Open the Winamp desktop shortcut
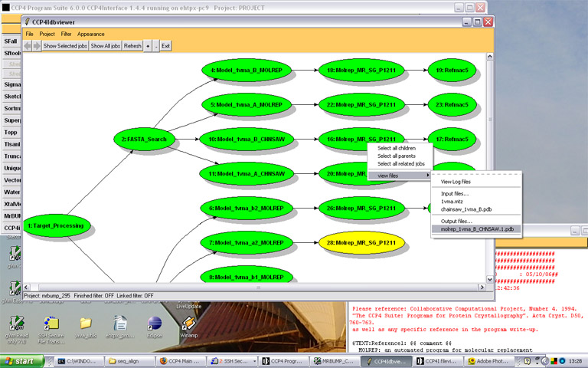Screen dimensions: 588x368 coord(188,327)
